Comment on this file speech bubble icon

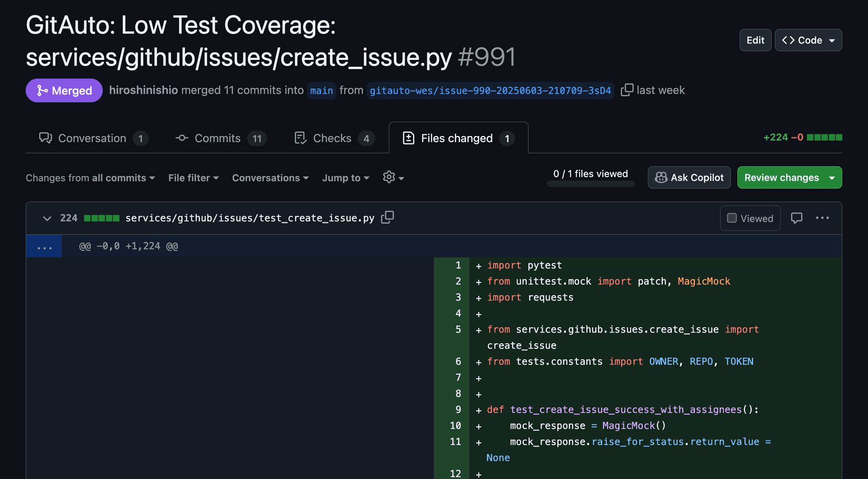click(797, 218)
